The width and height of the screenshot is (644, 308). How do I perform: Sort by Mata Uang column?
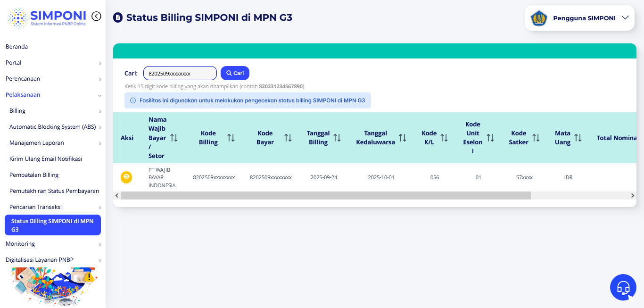(578, 138)
